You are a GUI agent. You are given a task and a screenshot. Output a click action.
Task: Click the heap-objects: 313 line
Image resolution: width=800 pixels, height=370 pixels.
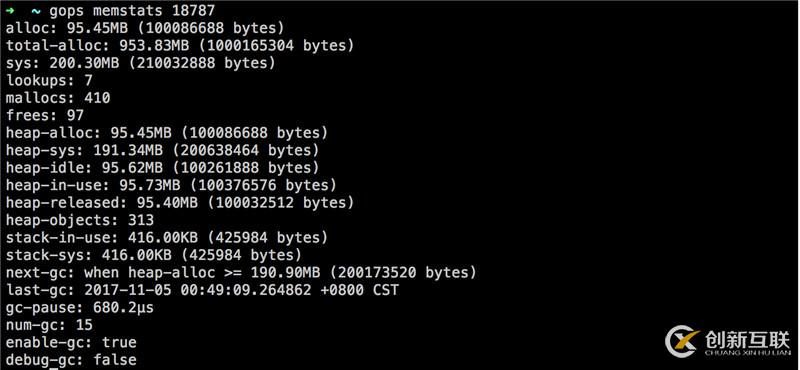click(x=80, y=220)
